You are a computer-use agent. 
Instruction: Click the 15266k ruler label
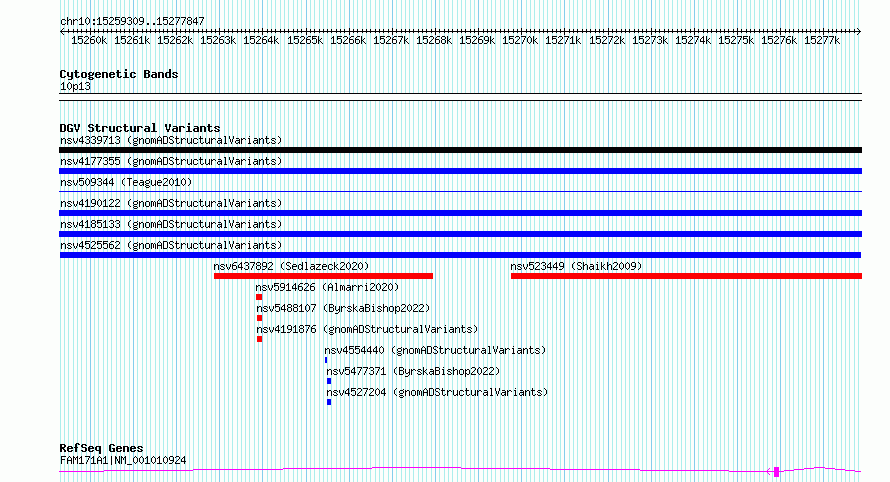click(348, 41)
